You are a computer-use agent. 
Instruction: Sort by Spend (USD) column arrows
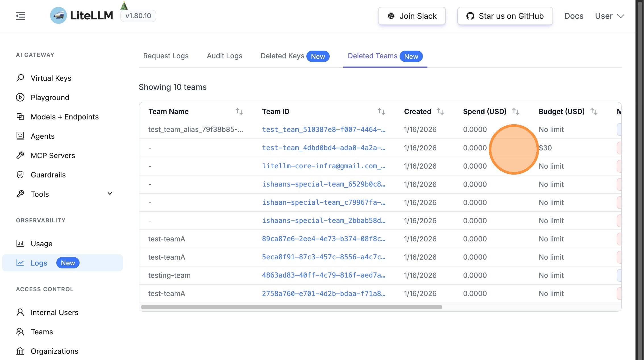(516, 111)
